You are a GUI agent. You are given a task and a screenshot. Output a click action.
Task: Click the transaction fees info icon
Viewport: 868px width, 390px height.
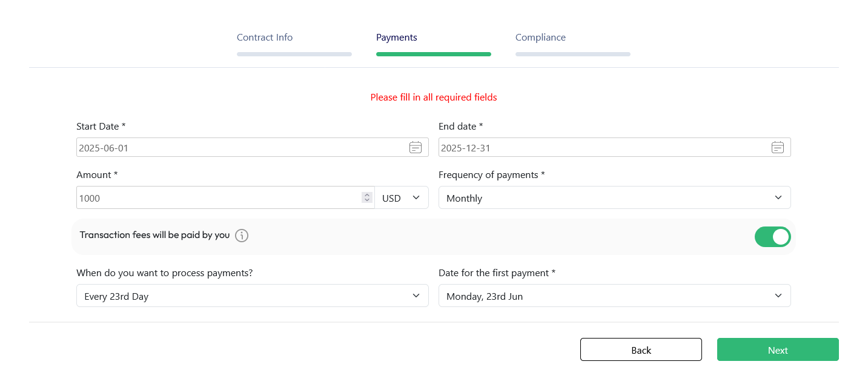pos(242,236)
